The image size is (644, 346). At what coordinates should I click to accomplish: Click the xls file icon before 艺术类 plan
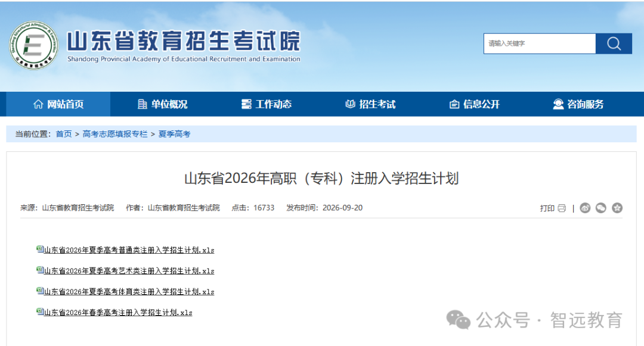pyautogui.click(x=40, y=270)
